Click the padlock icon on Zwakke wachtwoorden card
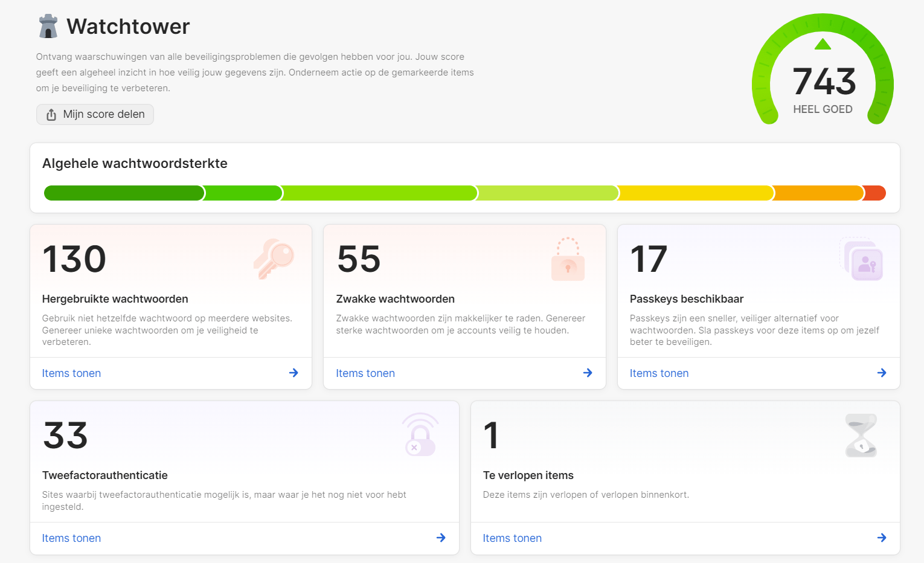 coord(568,259)
